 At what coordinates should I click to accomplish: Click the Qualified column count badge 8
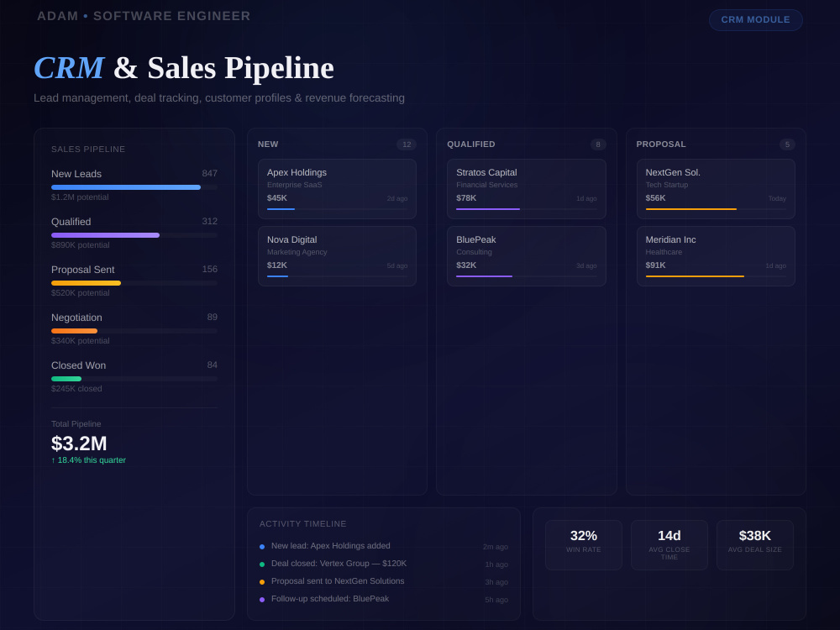598,144
